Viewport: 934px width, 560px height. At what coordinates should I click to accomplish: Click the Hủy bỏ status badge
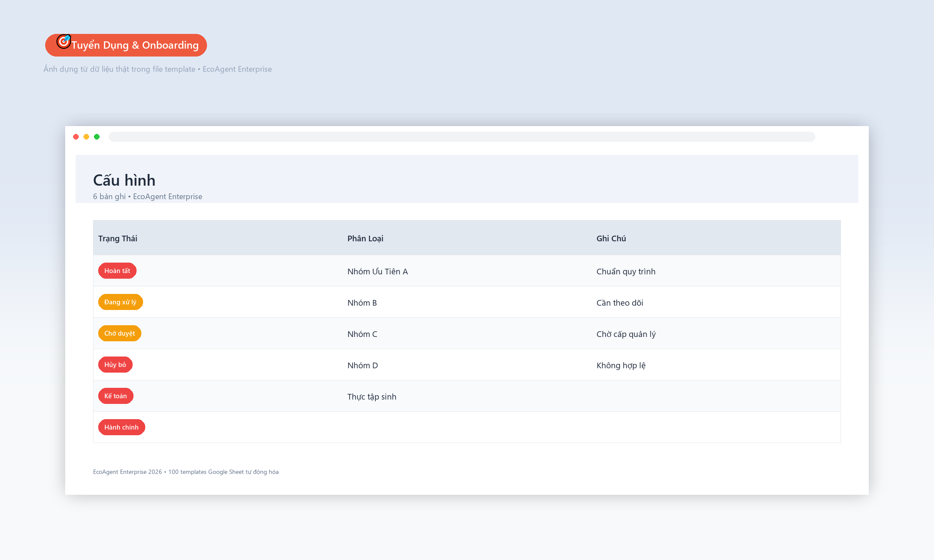click(115, 365)
